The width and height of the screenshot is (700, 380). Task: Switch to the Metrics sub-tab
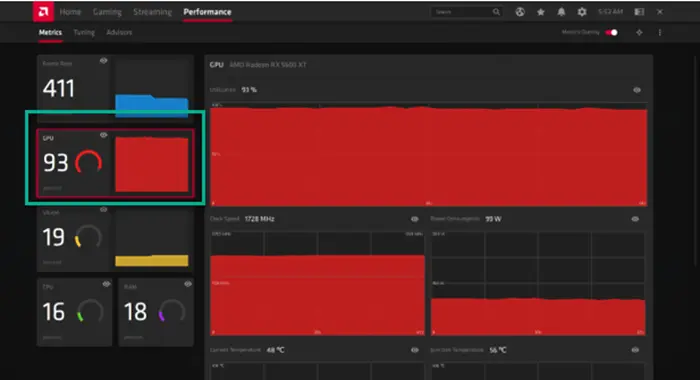pos(50,32)
